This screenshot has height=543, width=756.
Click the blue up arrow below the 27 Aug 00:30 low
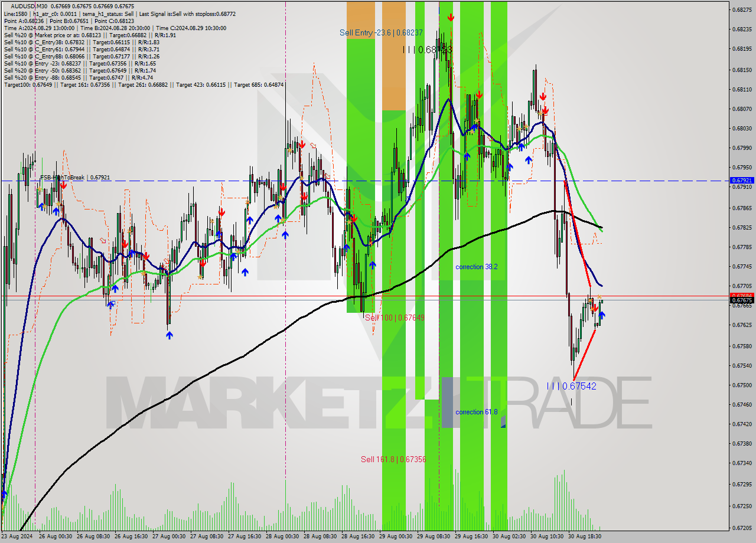pos(170,336)
